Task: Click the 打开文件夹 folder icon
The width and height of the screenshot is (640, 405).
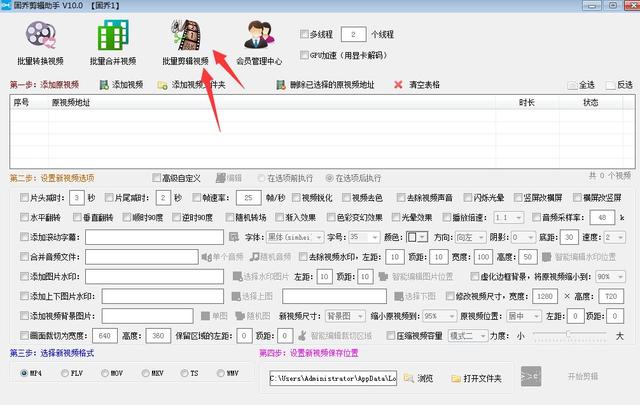Action: click(x=456, y=378)
